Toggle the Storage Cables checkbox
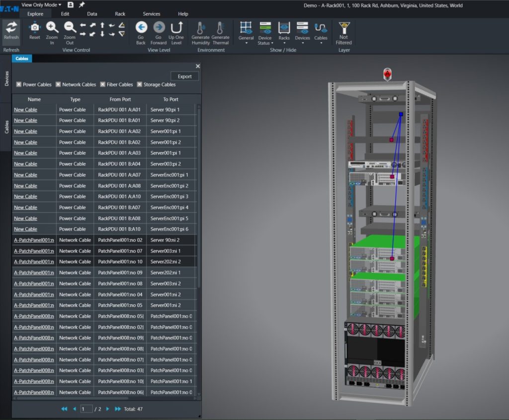 pyautogui.click(x=140, y=84)
